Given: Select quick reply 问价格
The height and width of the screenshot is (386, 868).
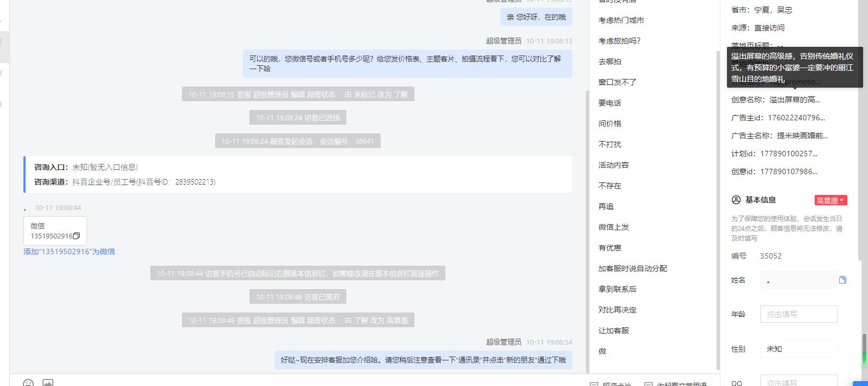Looking at the screenshot, I should click(x=610, y=124).
